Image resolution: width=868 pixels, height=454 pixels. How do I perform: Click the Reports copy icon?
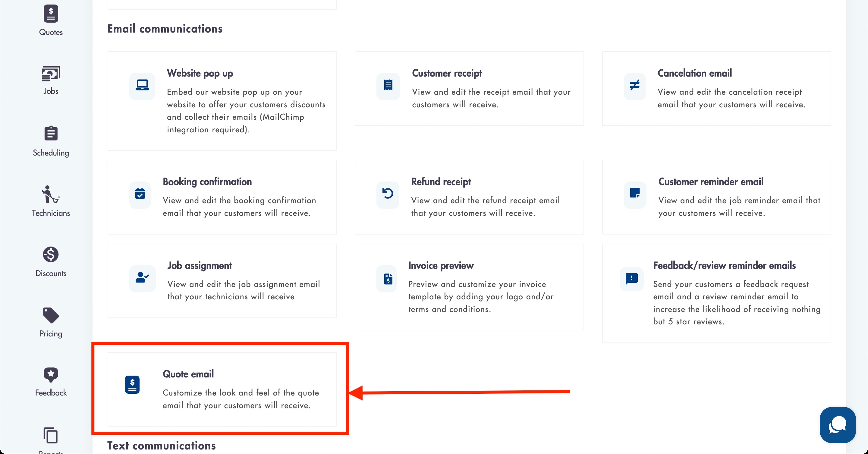[51, 436]
